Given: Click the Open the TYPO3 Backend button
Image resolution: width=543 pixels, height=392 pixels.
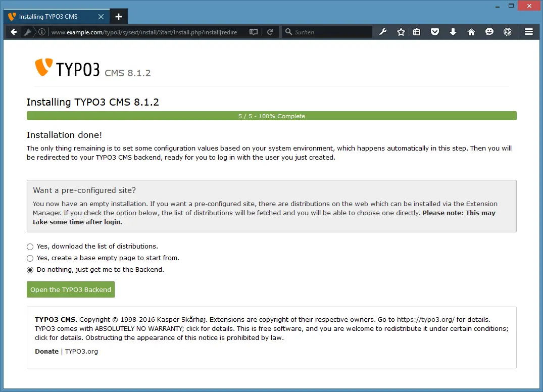Looking at the screenshot, I should click(x=71, y=289).
